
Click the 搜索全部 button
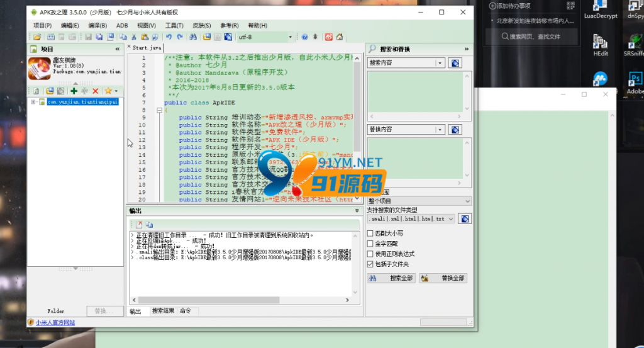[391, 278]
